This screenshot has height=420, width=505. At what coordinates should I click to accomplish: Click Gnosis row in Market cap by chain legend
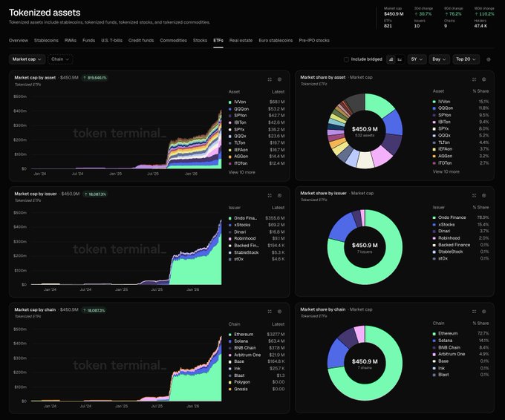pos(256,389)
